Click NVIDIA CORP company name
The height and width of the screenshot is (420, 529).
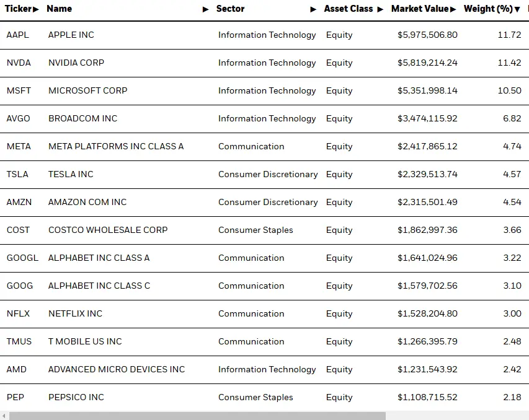(x=76, y=63)
